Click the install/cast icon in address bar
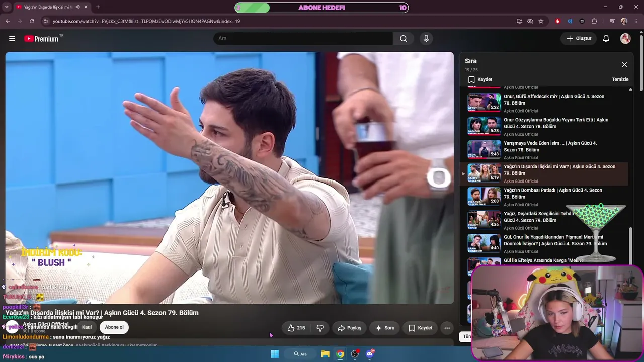Viewport: 644px width, 362px height. pyautogui.click(x=519, y=21)
